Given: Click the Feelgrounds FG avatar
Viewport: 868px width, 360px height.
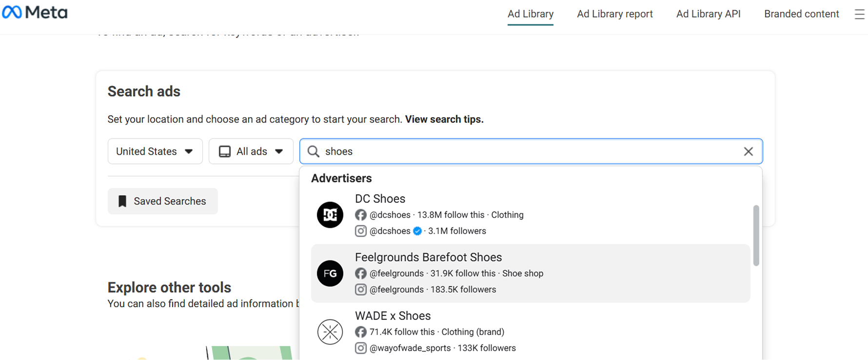Looking at the screenshot, I should [x=330, y=273].
